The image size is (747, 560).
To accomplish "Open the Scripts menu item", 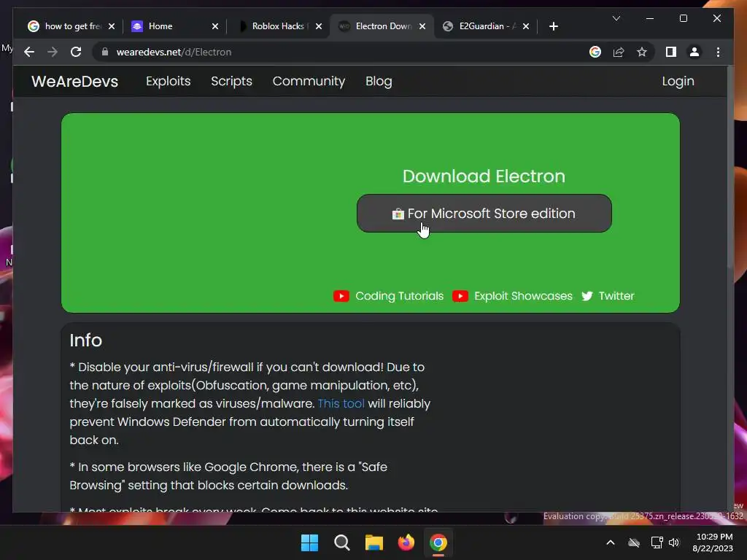I will pos(231,82).
